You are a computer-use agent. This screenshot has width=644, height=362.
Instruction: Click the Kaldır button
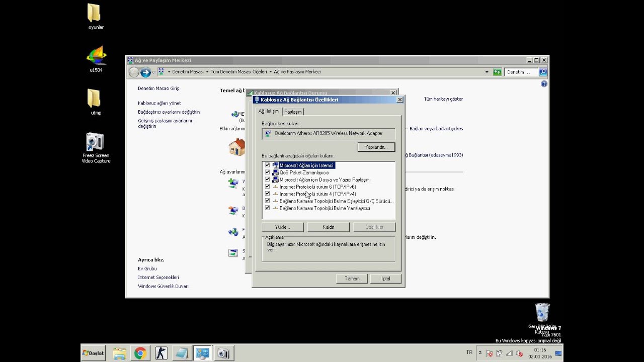point(328,227)
